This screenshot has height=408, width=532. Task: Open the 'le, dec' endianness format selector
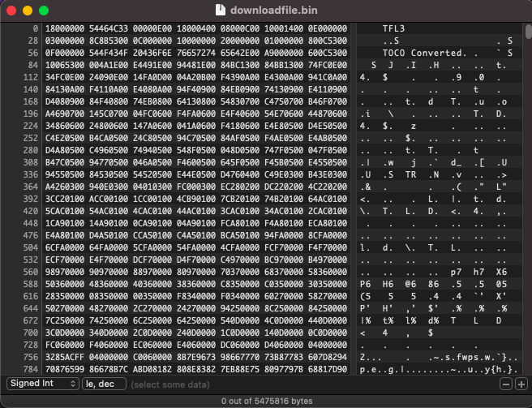pyautogui.click(x=103, y=384)
